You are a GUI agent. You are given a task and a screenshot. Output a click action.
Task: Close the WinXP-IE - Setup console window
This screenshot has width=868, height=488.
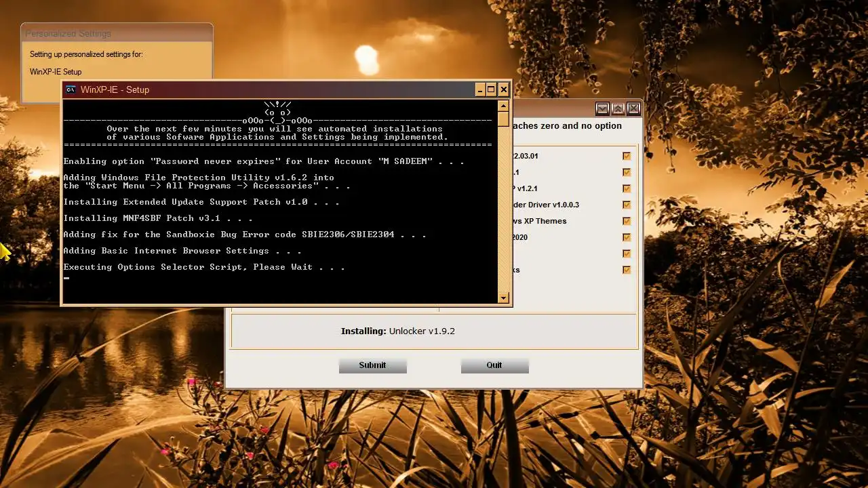pos(503,89)
